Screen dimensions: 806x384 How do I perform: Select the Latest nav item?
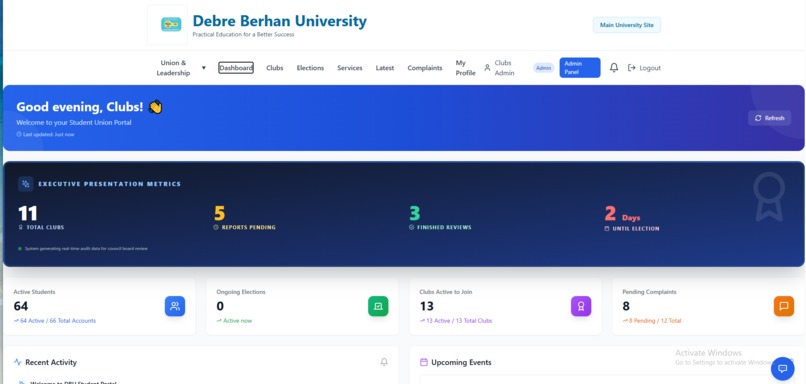(385, 68)
